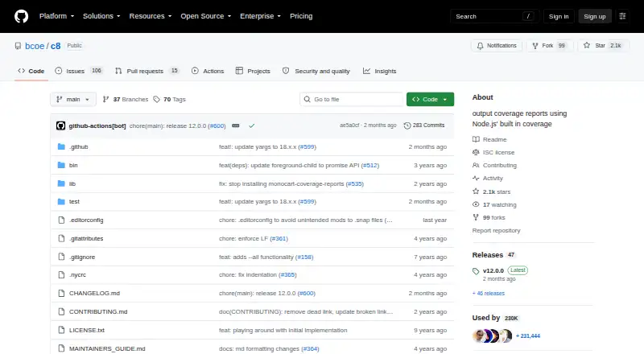Image resolution: width=644 pixels, height=354 pixels.
Task: Open the Solutions dropdown menu
Action: tap(101, 16)
